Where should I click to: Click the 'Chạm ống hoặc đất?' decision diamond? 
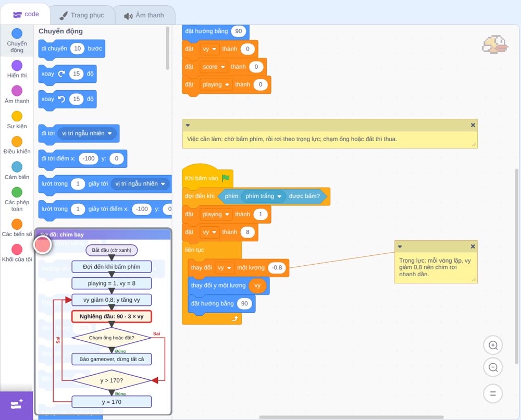[x=111, y=338]
